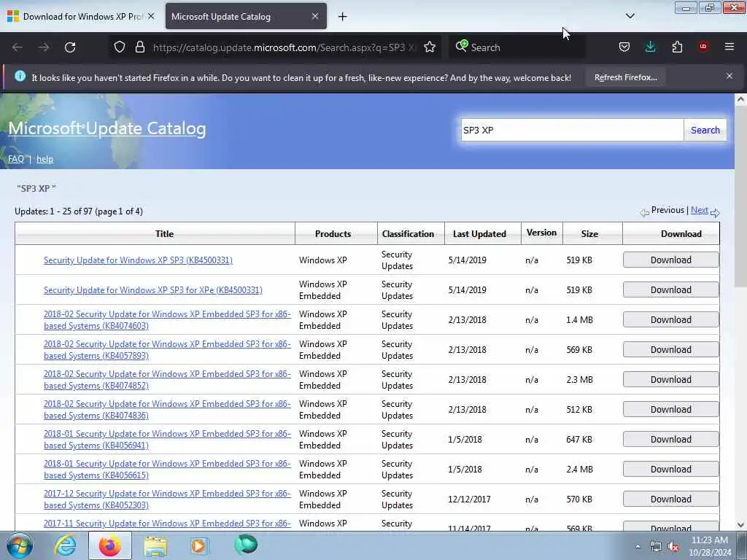747x560 pixels.
Task: Show hidden system tray icons arrow
Action: [x=638, y=547]
